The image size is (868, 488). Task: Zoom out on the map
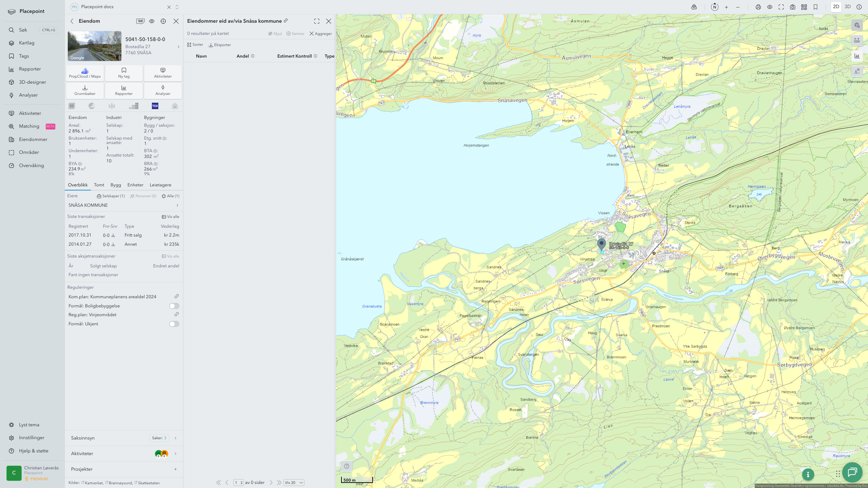tap(738, 7)
